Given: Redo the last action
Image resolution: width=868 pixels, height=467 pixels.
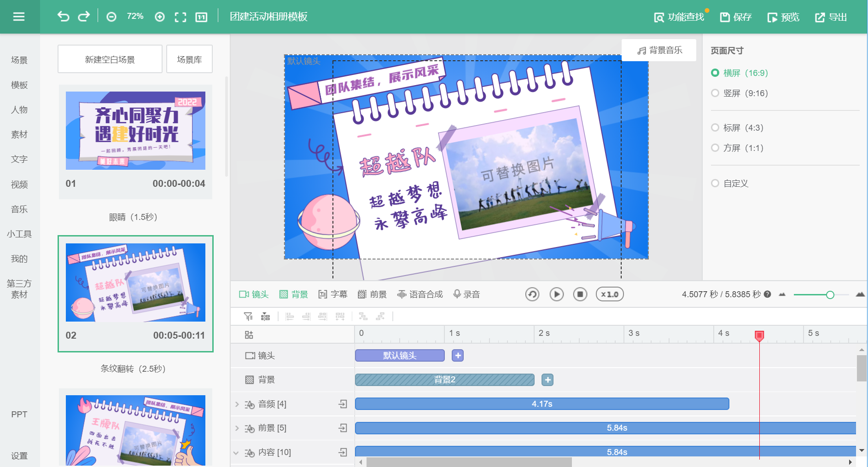Looking at the screenshot, I should (84, 17).
